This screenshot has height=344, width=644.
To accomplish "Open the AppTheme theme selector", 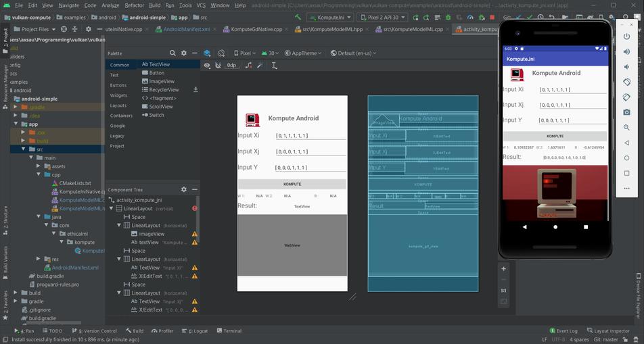I will point(304,53).
